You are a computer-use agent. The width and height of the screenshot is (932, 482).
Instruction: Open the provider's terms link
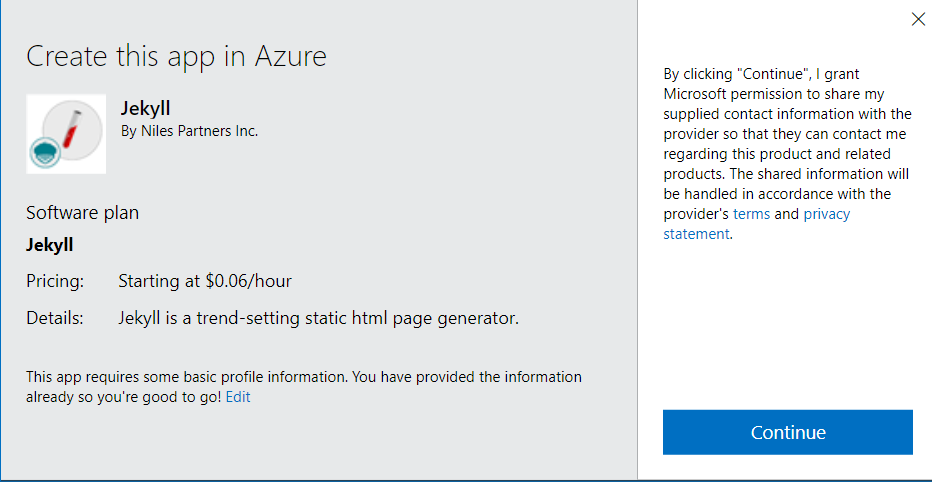click(x=751, y=214)
